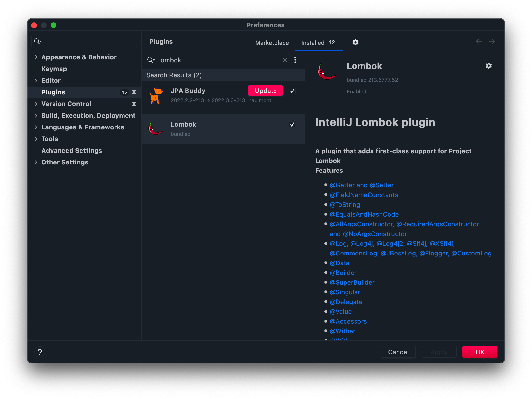Toggle the JPA Buddy enabled checkmark
The width and height of the screenshot is (532, 399).
click(x=293, y=91)
